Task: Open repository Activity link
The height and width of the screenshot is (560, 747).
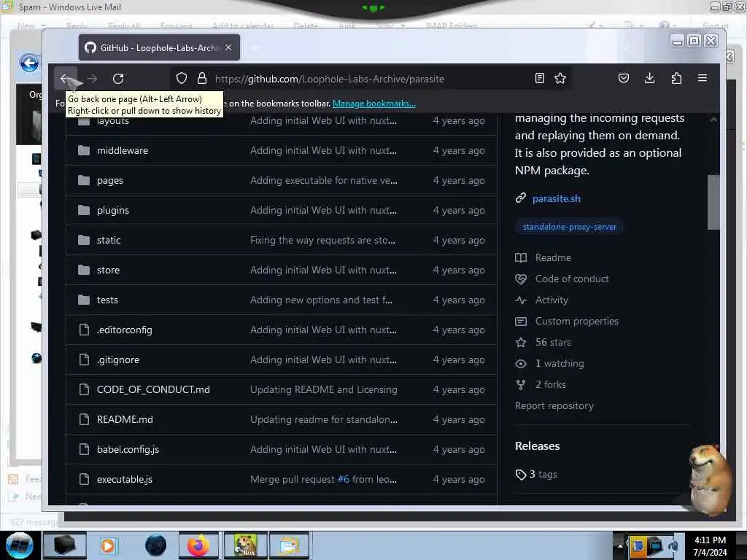Action: point(551,300)
